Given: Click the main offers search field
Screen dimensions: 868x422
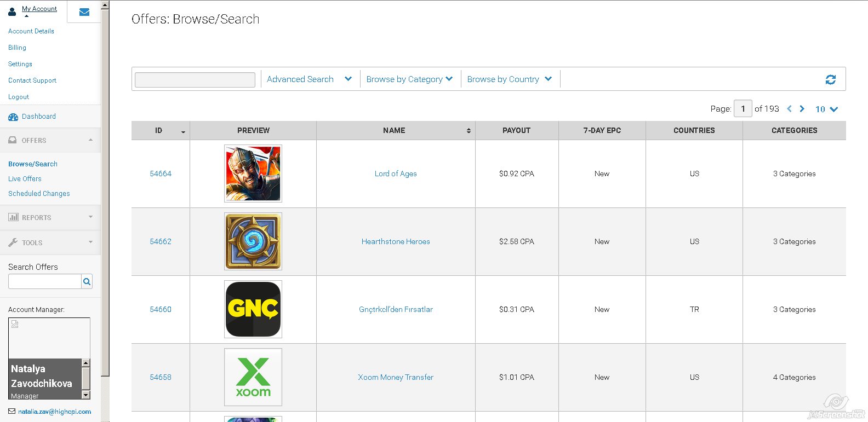Looking at the screenshot, I should 195,80.
